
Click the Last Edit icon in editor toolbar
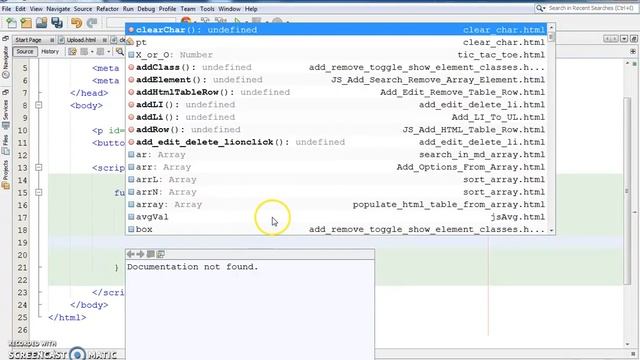(72, 51)
